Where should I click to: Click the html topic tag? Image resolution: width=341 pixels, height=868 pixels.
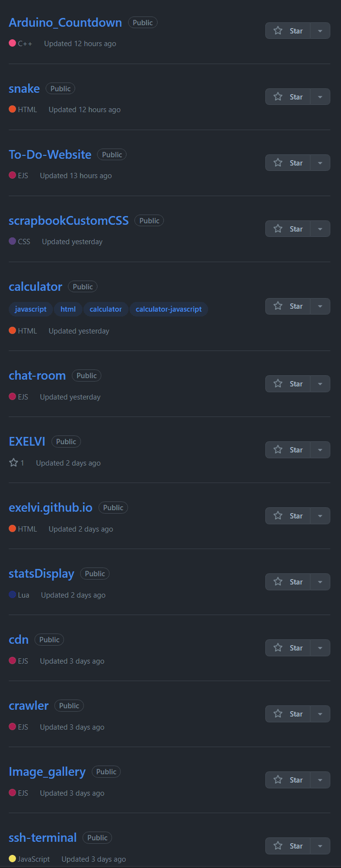click(68, 309)
